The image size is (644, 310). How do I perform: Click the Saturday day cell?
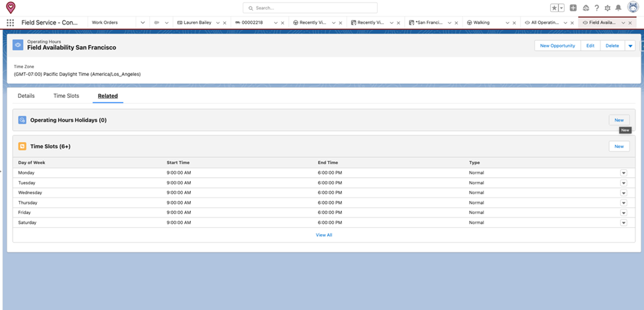(x=27, y=223)
